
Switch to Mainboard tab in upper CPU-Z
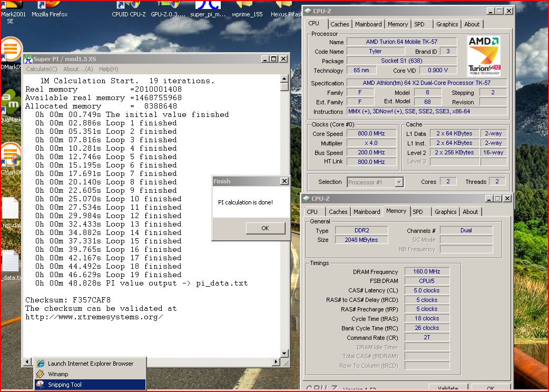(368, 24)
